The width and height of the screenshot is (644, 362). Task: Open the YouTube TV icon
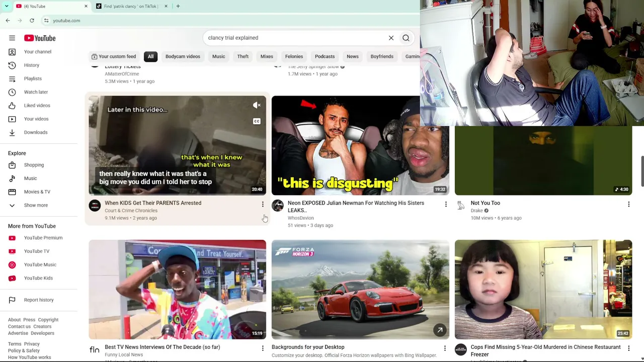click(12, 251)
